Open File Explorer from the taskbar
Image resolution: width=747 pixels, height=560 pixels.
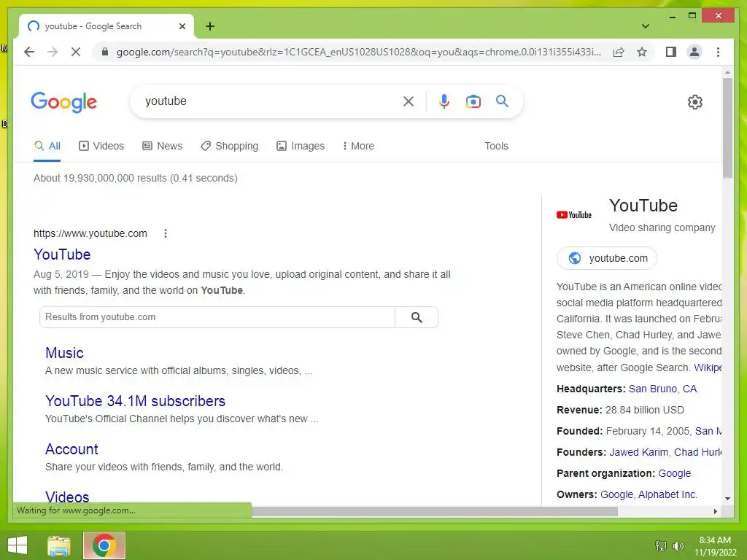pyautogui.click(x=58, y=545)
